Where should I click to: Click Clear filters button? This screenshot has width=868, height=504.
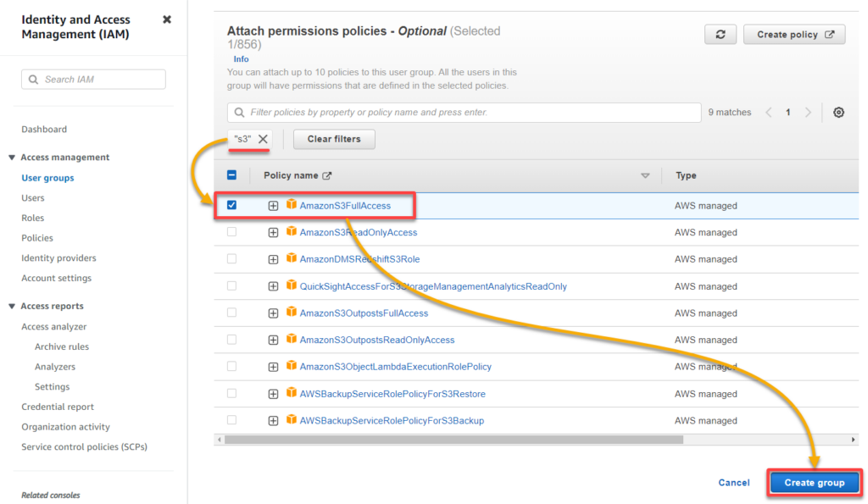tap(334, 139)
